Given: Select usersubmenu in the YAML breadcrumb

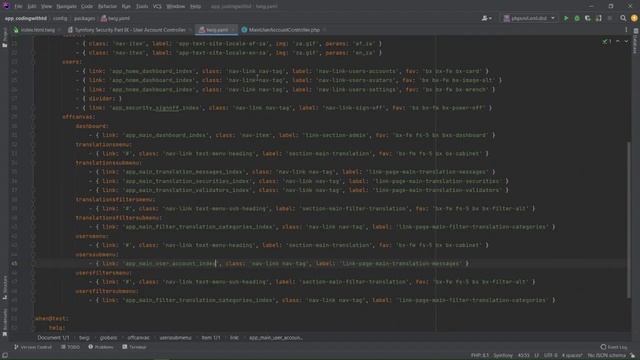Looking at the screenshot, I should pyautogui.click(x=175, y=338).
